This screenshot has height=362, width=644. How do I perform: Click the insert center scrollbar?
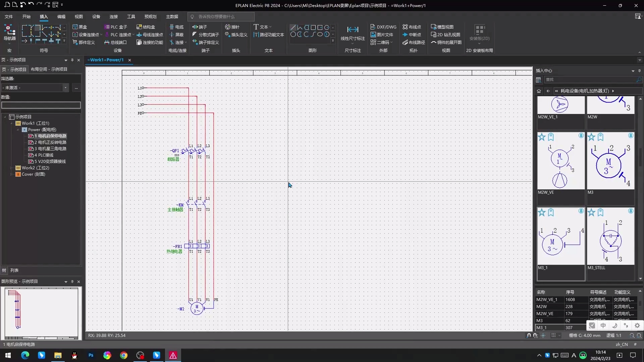[640, 158]
